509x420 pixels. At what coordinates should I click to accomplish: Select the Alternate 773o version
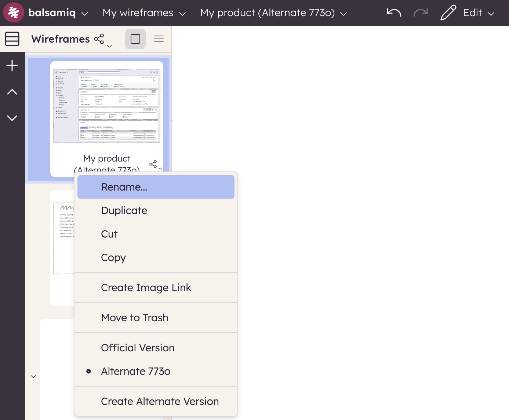click(x=156, y=371)
